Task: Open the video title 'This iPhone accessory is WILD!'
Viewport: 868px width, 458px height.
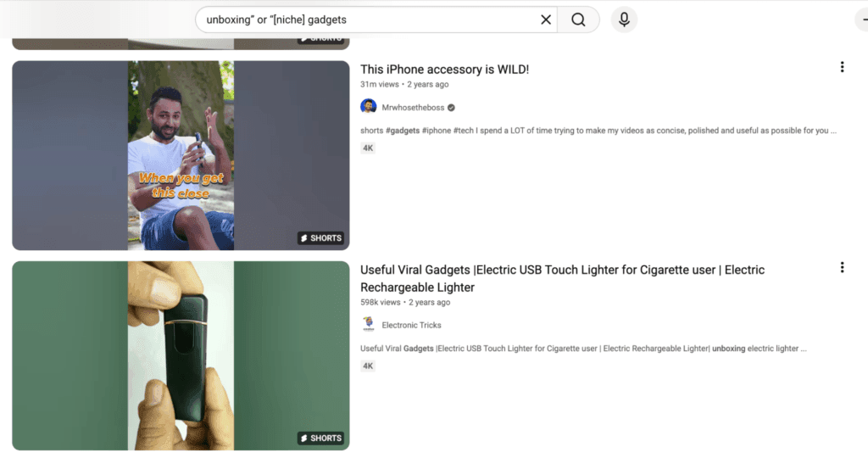Action: (444, 70)
